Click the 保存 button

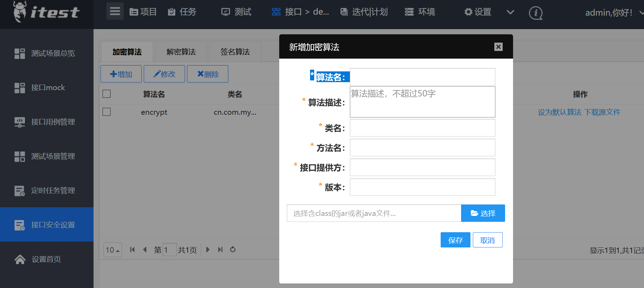(456, 240)
